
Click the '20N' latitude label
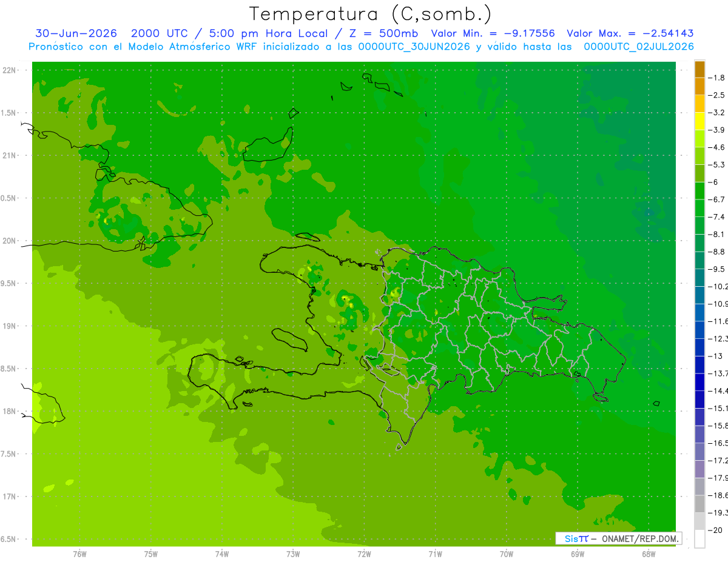click(10, 241)
